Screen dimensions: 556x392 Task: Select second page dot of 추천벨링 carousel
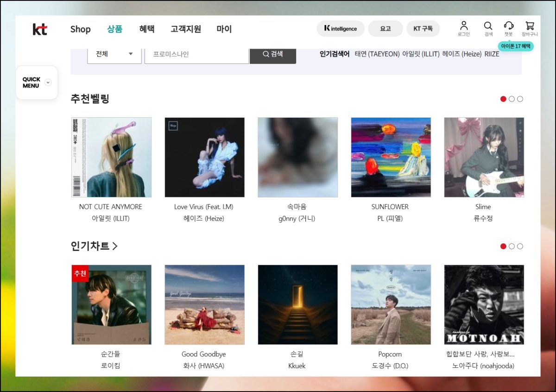point(512,99)
